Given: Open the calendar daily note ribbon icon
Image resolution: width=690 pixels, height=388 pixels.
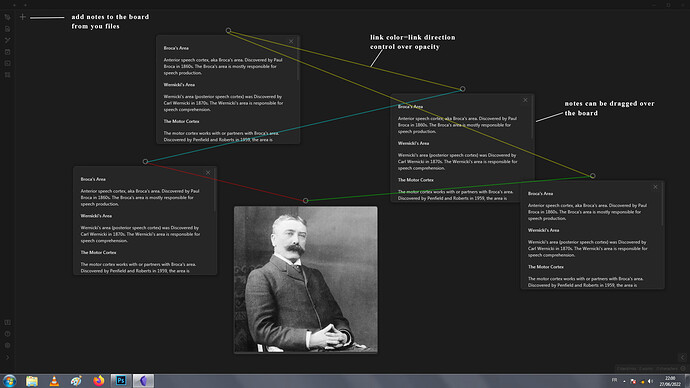Looking at the screenshot, I should tap(7, 52).
